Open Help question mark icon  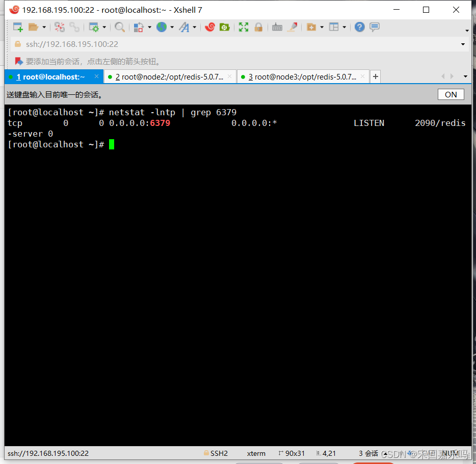[359, 27]
